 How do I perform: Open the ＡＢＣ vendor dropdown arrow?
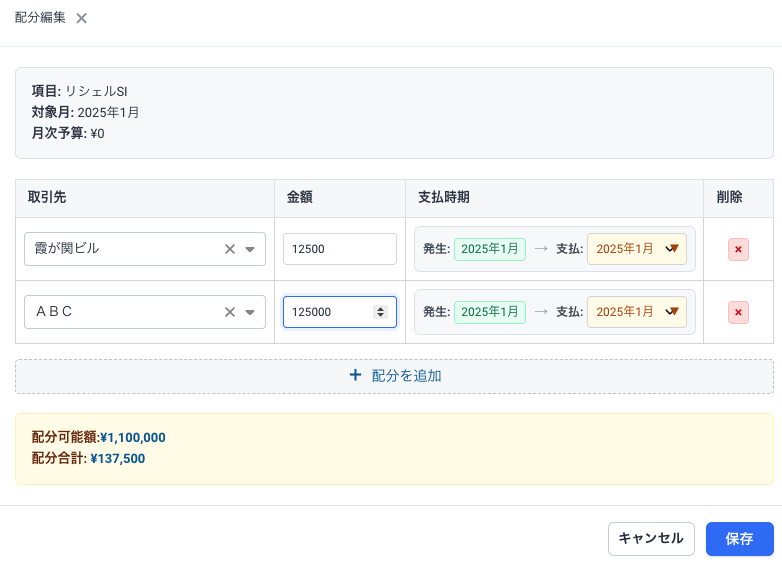click(x=250, y=312)
